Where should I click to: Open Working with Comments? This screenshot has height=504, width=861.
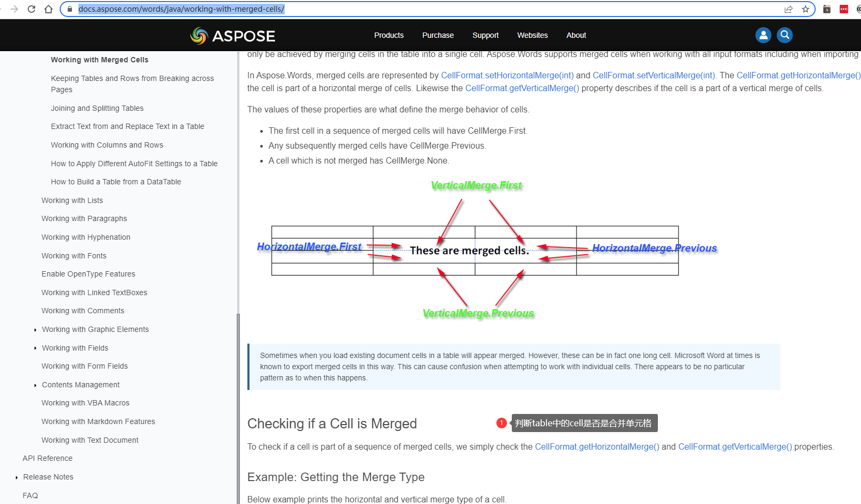pyautogui.click(x=83, y=311)
